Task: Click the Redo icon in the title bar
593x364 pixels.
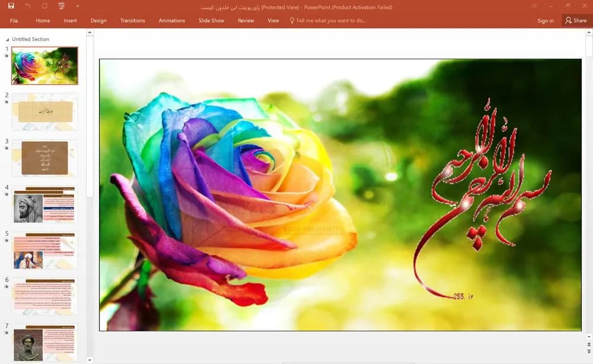Action: [44, 6]
